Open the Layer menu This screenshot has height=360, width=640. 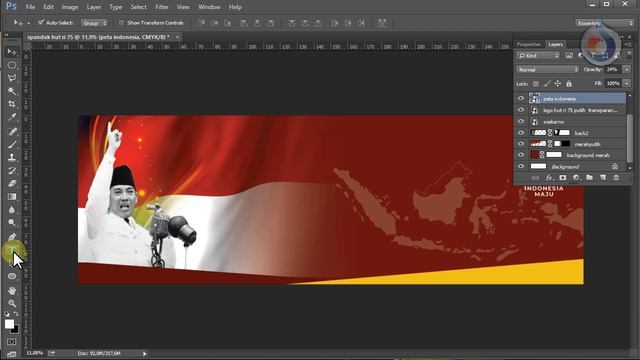coord(94,7)
